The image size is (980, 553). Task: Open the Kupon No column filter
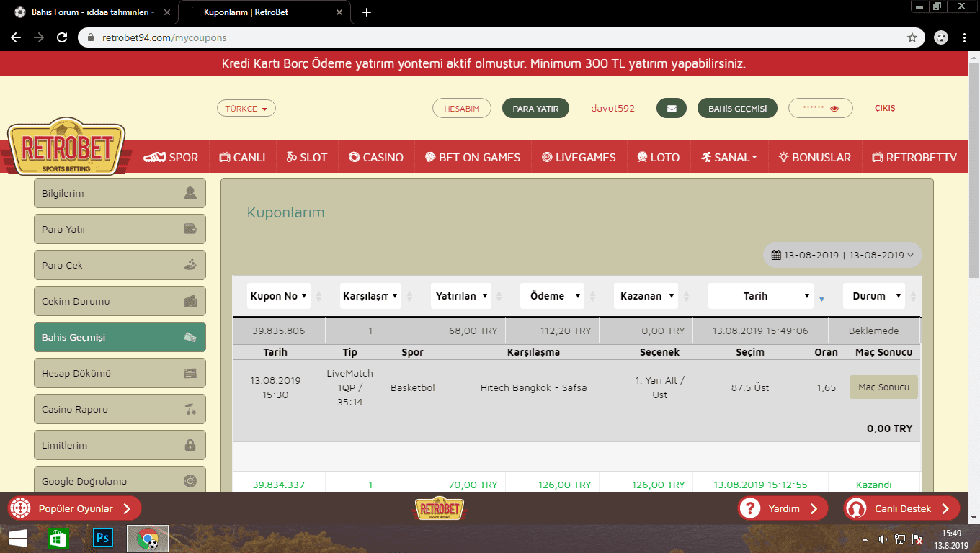point(278,296)
